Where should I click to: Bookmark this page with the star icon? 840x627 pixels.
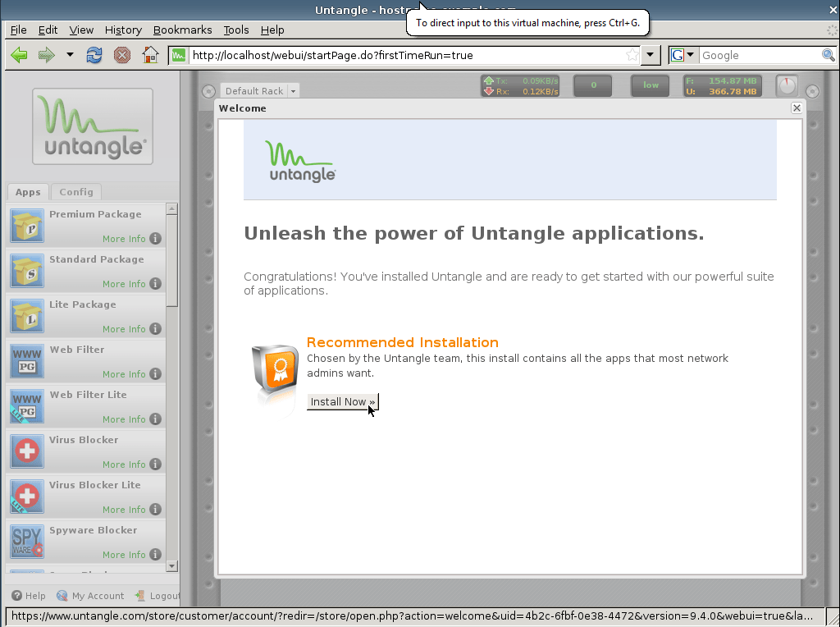pos(632,55)
